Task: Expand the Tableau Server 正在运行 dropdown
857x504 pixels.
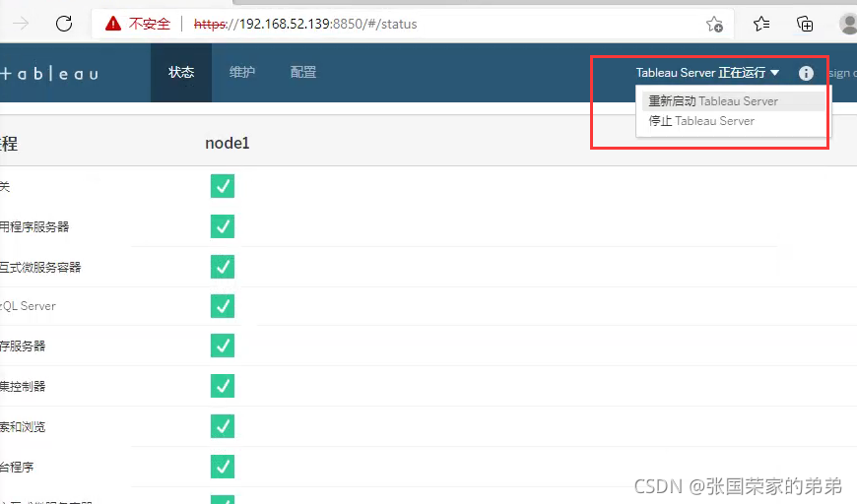Action: [707, 73]
